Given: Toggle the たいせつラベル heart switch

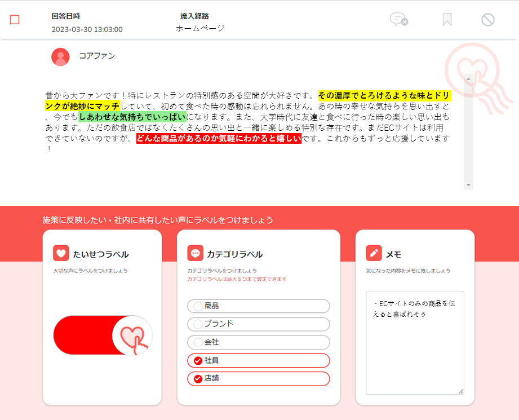Looking at the screenshot, I should pos(103,336).
